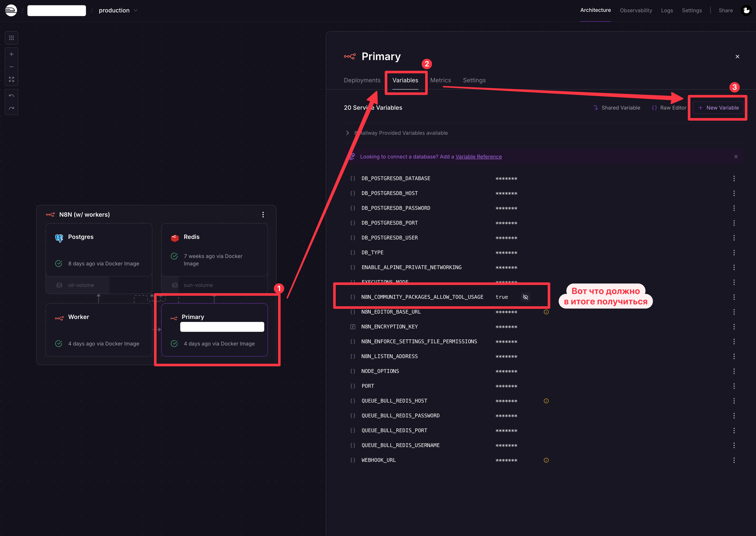Zoom in on the canvas with plus icon
756x536 pixels.
pos(11,54)
